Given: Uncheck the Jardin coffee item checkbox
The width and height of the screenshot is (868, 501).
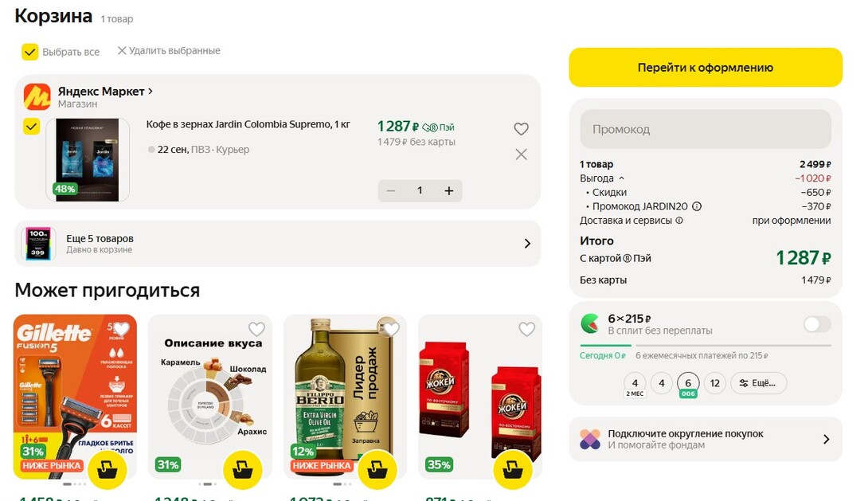Looking at the screenshot, I should click(x=32, y=127).
